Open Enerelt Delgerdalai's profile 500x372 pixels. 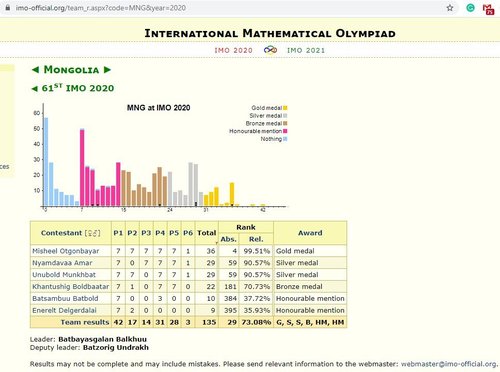(x=64, y=310)
